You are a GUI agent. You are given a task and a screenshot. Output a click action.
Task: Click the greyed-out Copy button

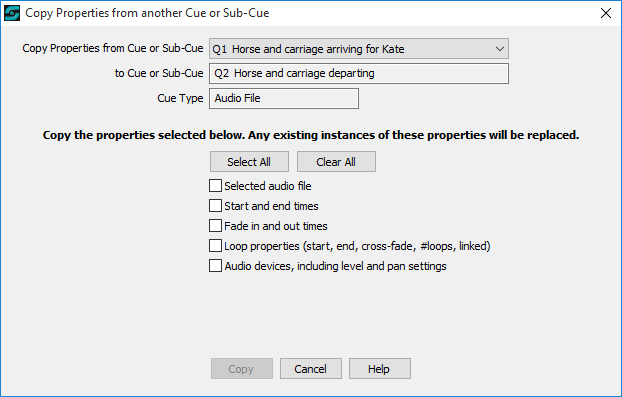click(242, 369)
